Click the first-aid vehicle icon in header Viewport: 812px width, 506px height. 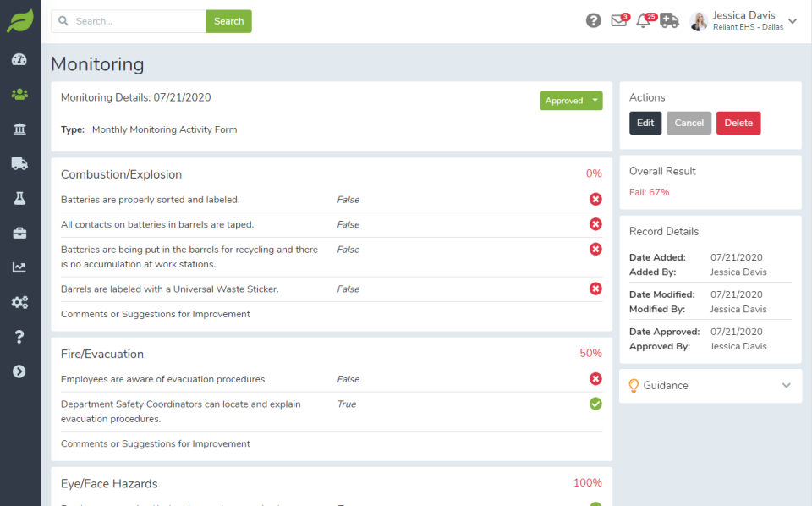pyautogui.click(x=670, y=20)
